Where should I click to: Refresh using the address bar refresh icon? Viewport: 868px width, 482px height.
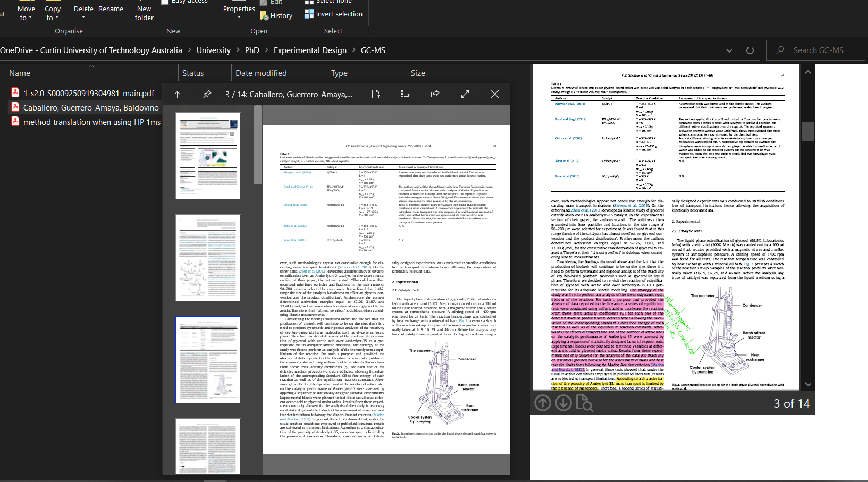pos(749,50)
